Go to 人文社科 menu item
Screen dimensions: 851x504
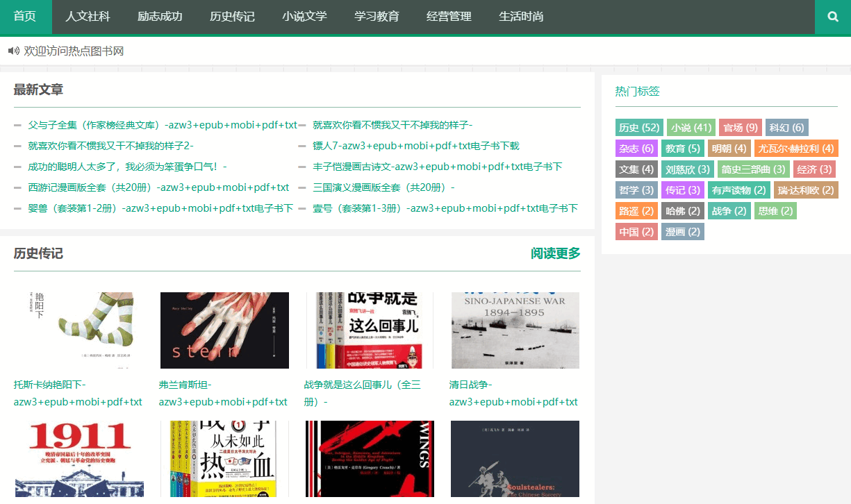point(88,17)
